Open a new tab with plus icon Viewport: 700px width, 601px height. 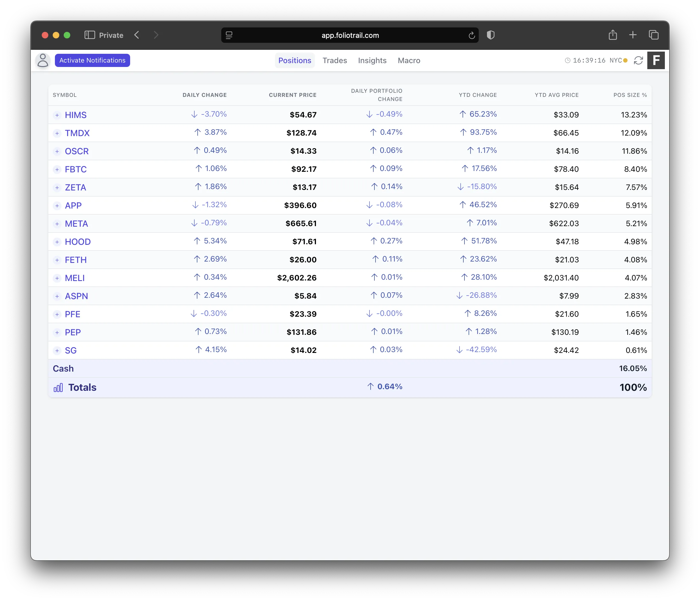(x=633, y=35)
